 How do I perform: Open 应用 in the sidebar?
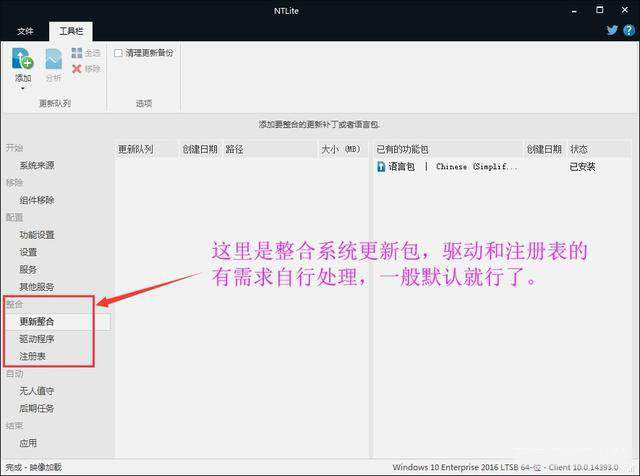pos(28,443)
